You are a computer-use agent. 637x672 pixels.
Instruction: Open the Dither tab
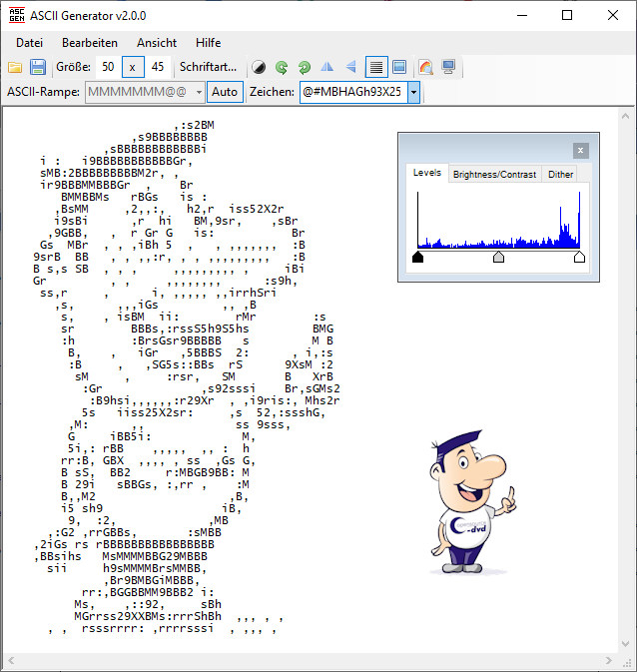point(561,174)
